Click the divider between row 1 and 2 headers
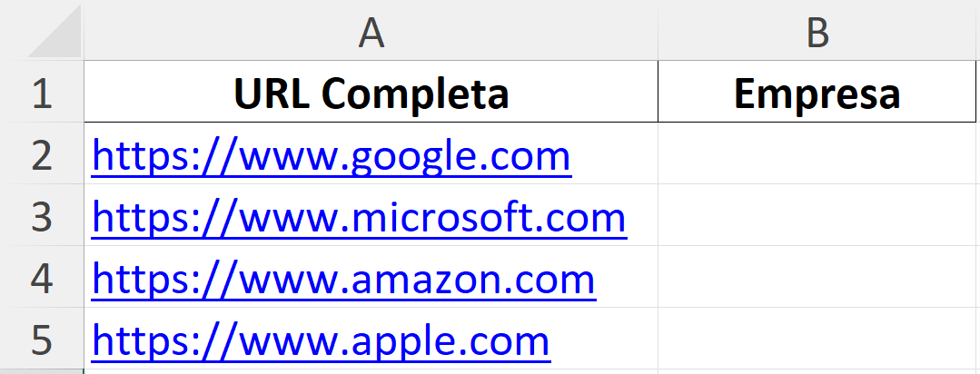This screenshot has width=980, height=374. point(42,123)
